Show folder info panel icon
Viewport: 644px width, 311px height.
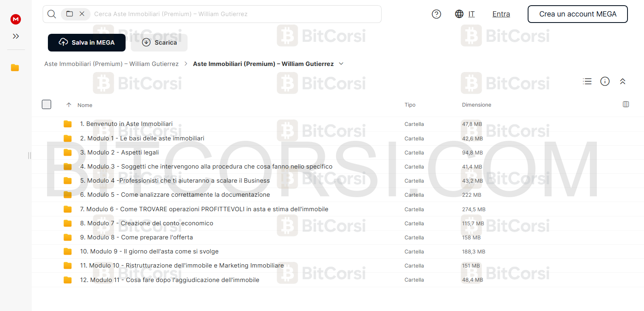(x=605, y=81)
